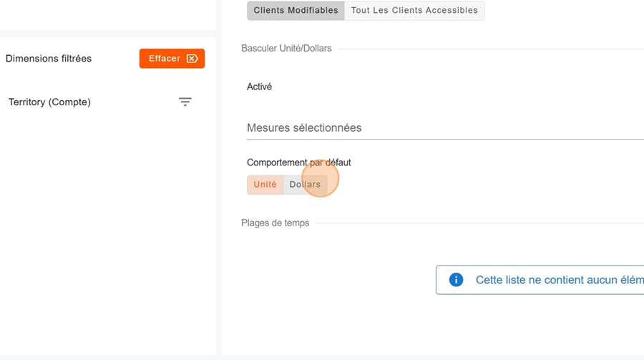
Task: Click the divider line beside Basculer Unité/Dollars
Action: pyautogui.click(x=487, y=49)
